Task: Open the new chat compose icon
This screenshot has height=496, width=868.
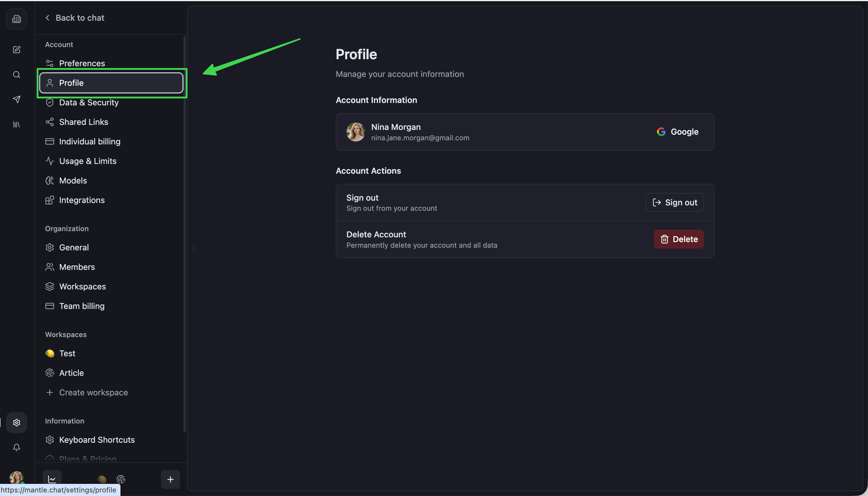Action: pyautogui.click(x=16, y=50)
